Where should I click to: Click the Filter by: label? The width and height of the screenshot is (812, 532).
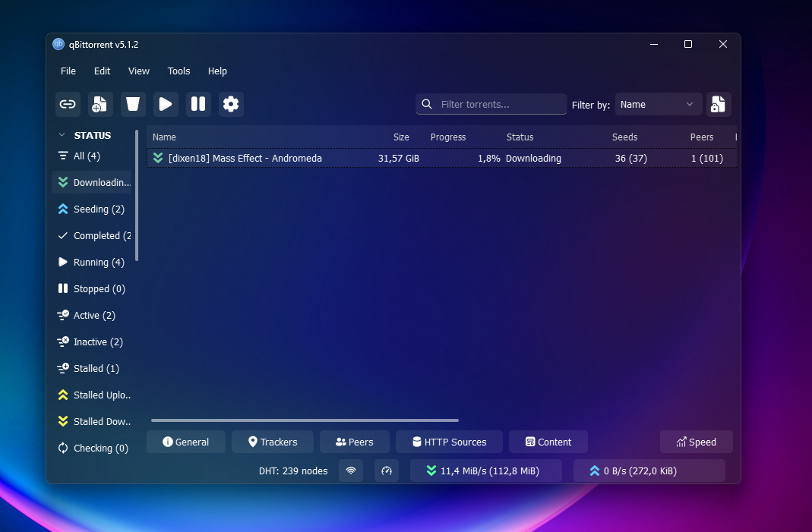tap(591, 105)
